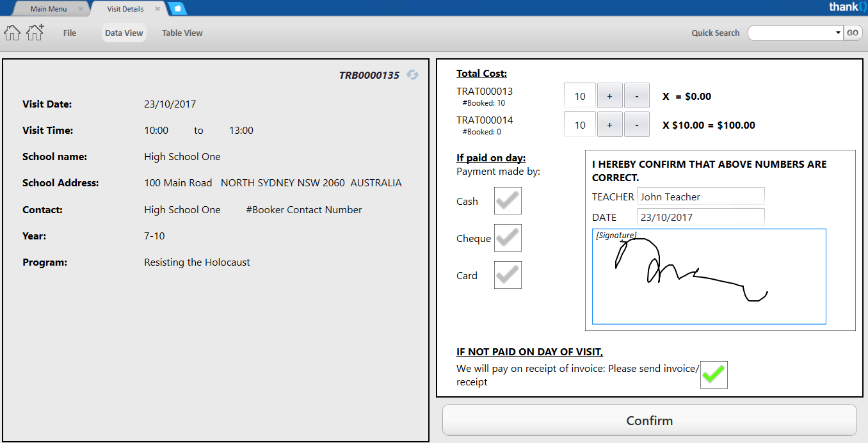Click the Home-plus icon in toolbar
The width and height of the screenshot is (868, 443).
pos(35,33)
